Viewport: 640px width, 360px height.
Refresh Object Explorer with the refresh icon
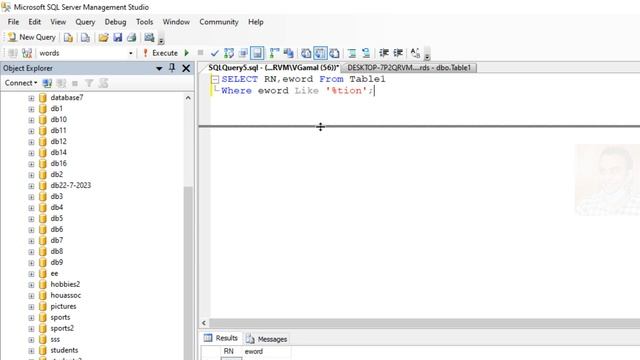pyautogui.click(x=103, y=83)
